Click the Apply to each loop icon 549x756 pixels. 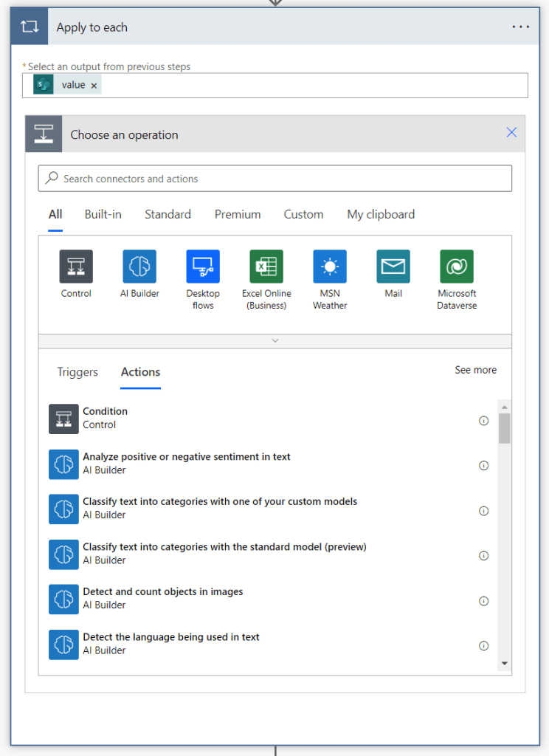click(30, 27)
